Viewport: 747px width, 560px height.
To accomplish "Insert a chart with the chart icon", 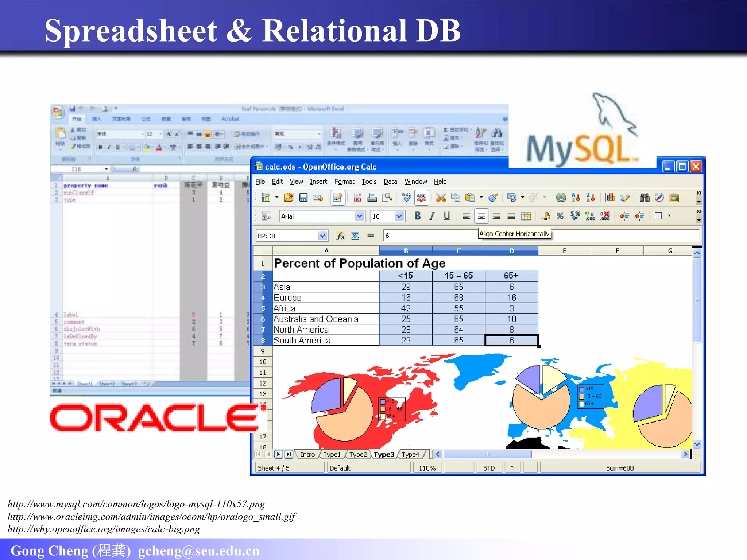I will pyautogui.click(x=610, y=198).
